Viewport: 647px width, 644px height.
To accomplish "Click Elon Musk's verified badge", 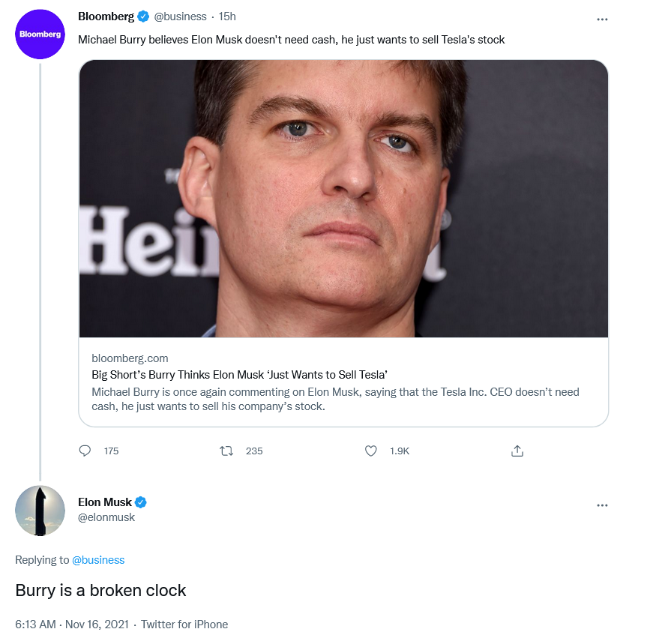I will click(x=140, y=502).
